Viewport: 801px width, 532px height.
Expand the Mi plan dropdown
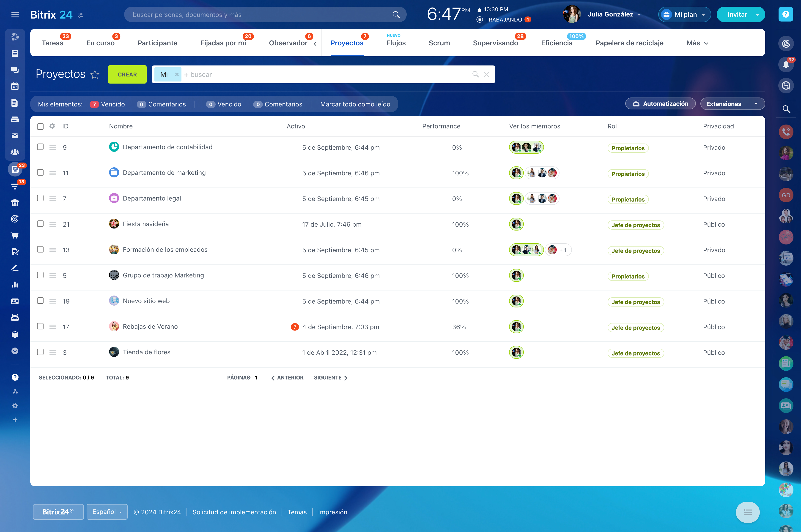pyautogui.click(x=685, y=15)
